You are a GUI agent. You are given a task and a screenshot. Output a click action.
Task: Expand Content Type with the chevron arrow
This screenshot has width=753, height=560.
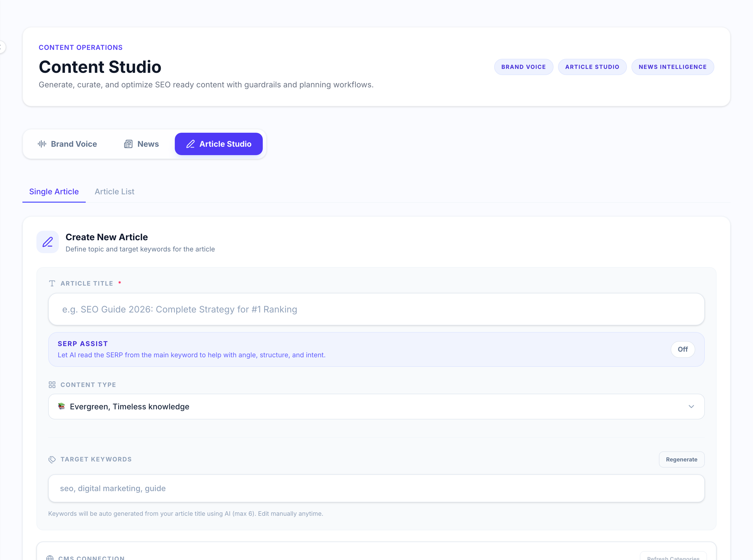691,407
